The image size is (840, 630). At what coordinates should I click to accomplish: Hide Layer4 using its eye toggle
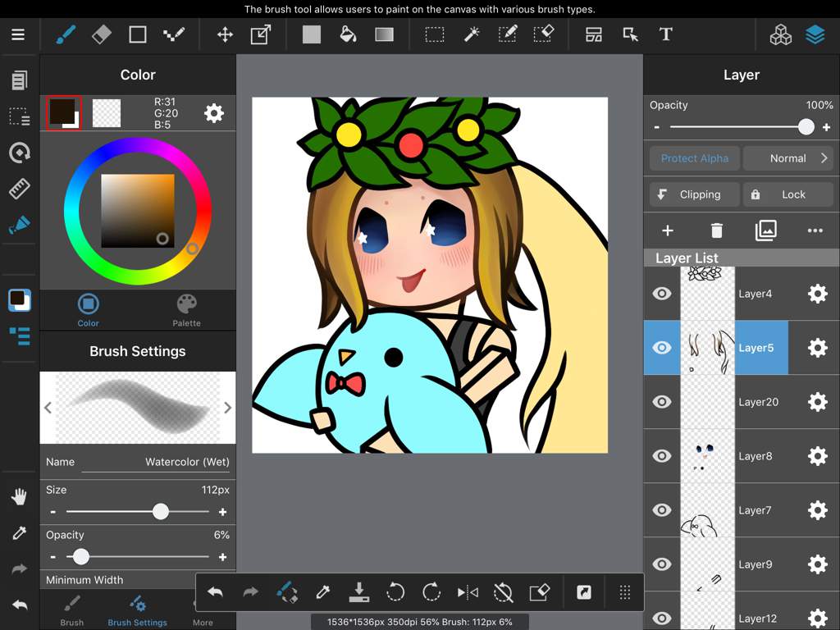click(661, 294)
